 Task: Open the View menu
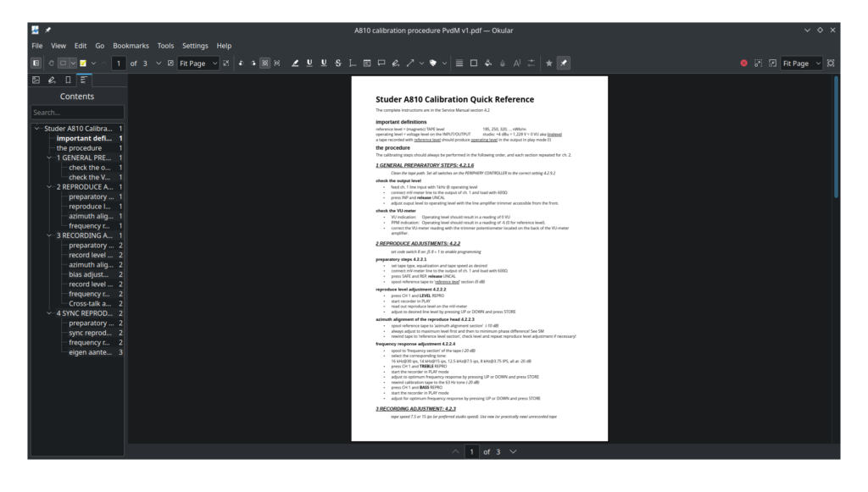[x=58, y=46]
